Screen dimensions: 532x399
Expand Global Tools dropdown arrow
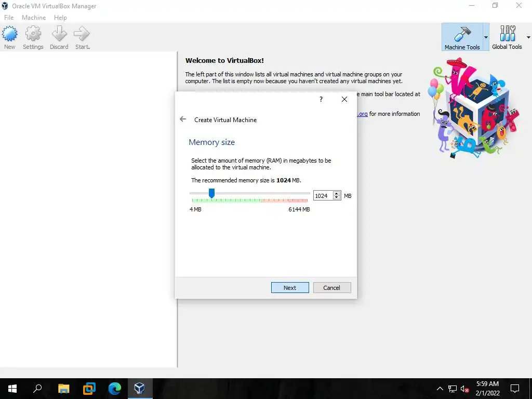coord(528,37)
